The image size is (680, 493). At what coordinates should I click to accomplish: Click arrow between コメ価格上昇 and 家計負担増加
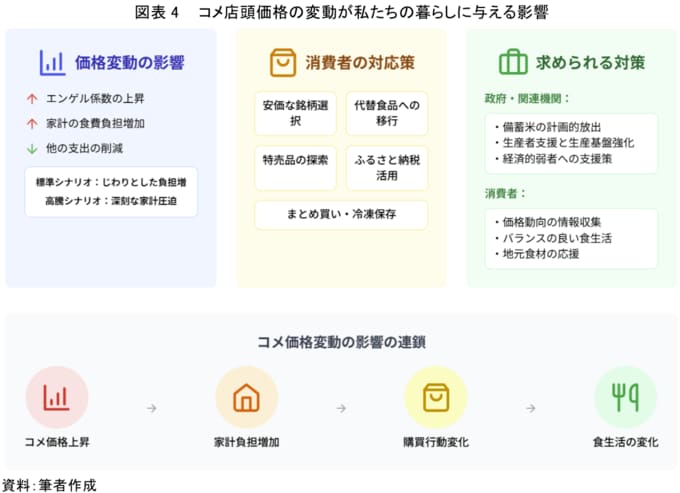[152, 408]
